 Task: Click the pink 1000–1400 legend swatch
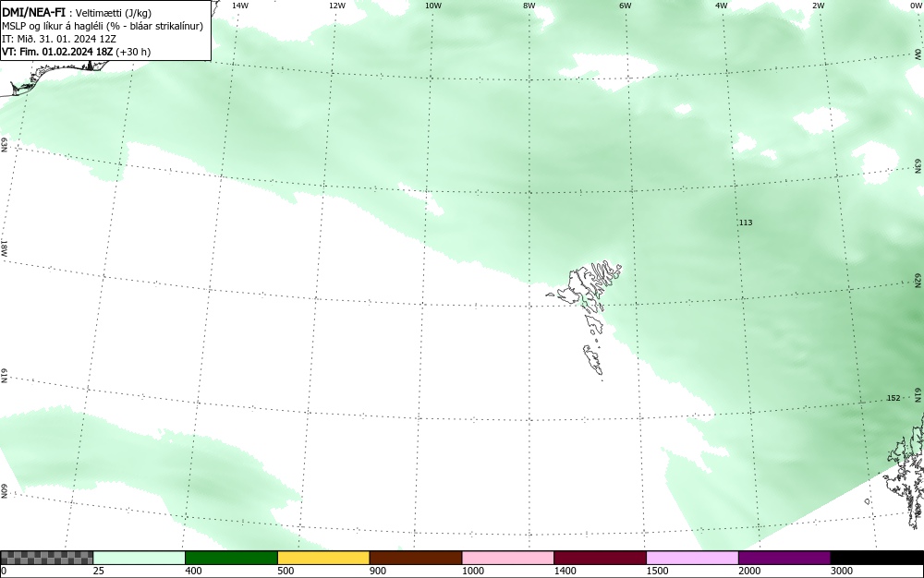[x=508, y=558]
